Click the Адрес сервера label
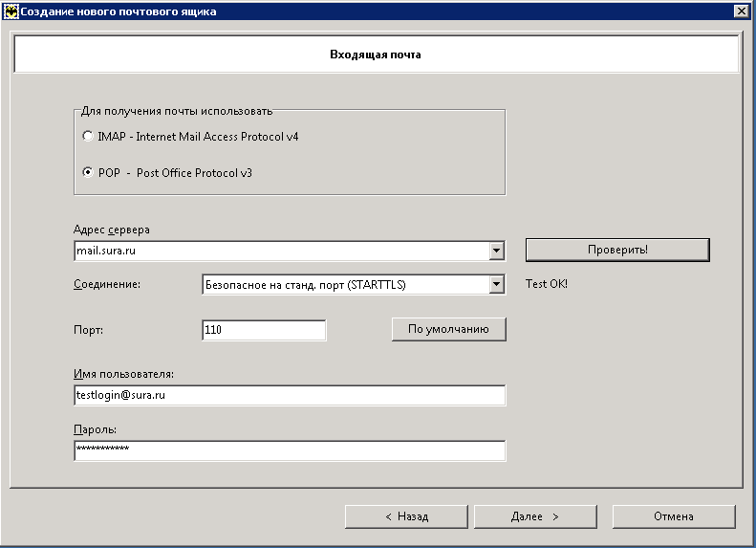756x548 pixels. (112, 230)
